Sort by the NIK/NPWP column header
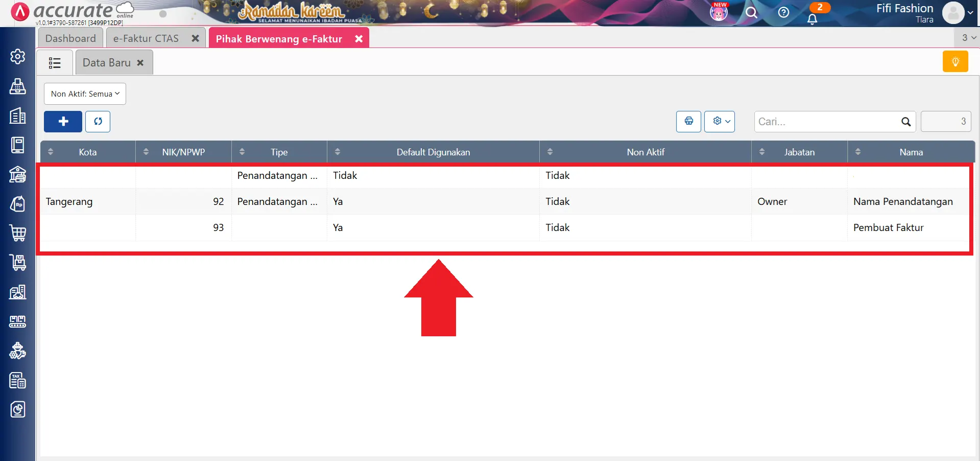 [x=183, y=152]
